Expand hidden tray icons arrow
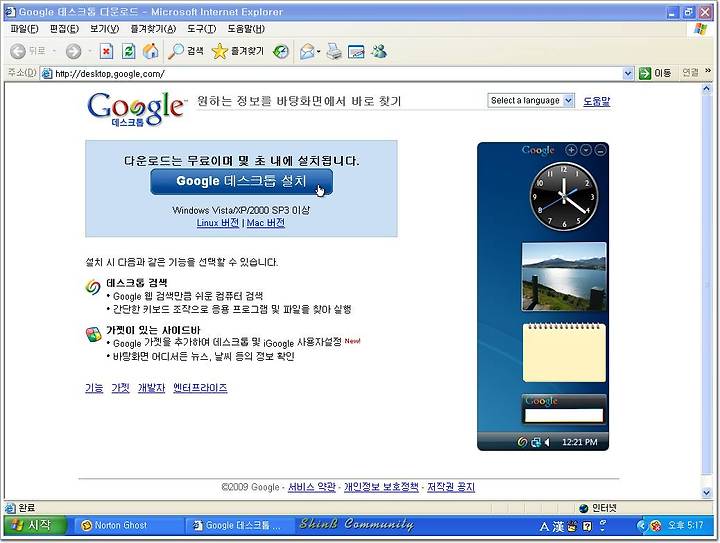This screenshot has width=720, height=543. (642, 525)
